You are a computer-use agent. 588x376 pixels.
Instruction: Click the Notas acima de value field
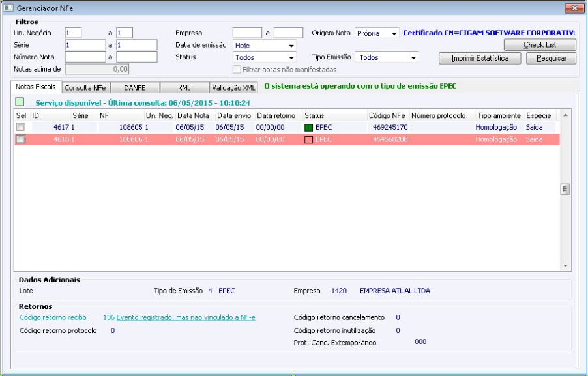point(97,69)
